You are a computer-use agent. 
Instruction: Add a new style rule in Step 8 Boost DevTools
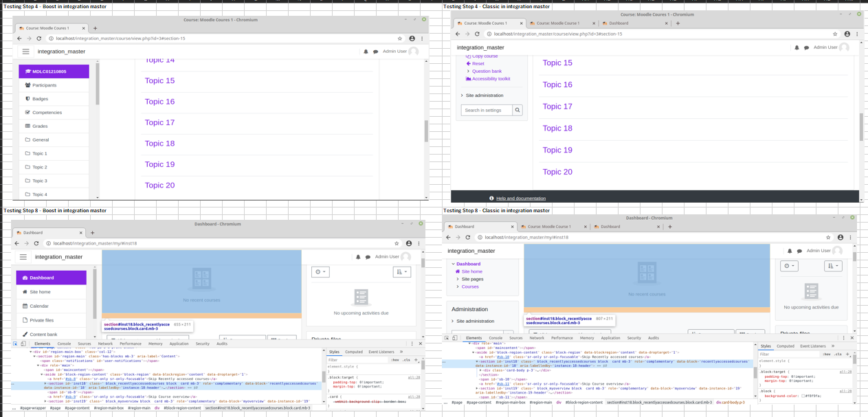[416, 360]
